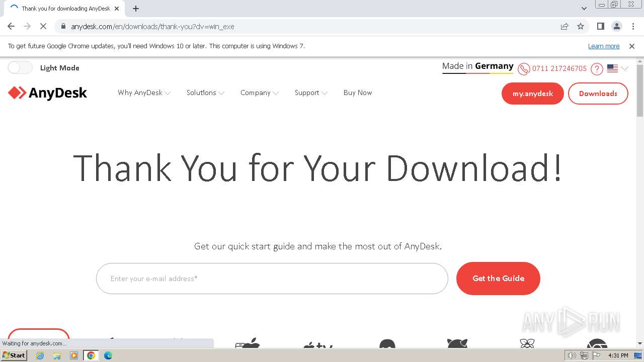
Task: Click the Show desktop button
Action: pyautogui.click(x=638, y=355)
